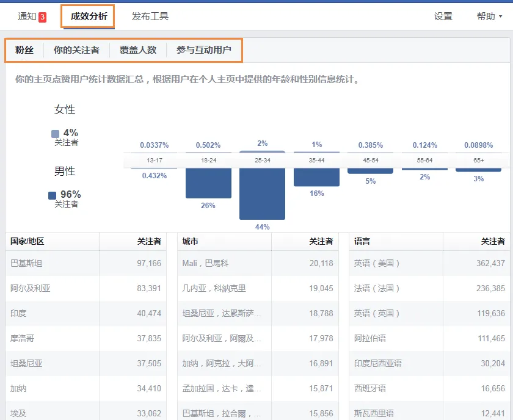Click the 55-64 age group label
This screenshot has width=513, height=420.
pyautogui.click(x=424, y=161)
